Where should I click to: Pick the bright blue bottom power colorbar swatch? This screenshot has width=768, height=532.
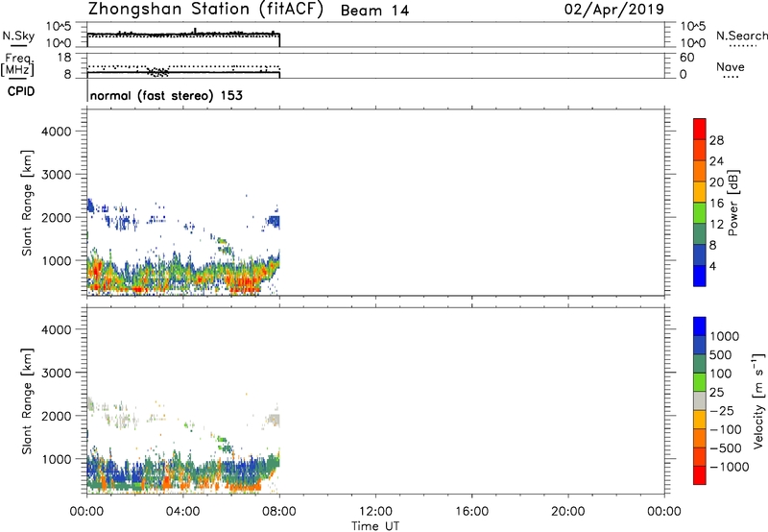[x=700, y=276]
